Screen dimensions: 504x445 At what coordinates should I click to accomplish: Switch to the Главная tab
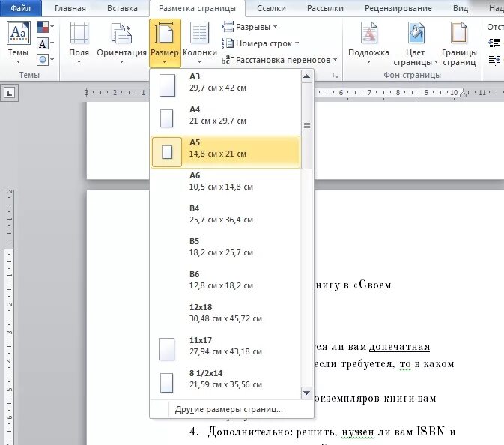70,8
